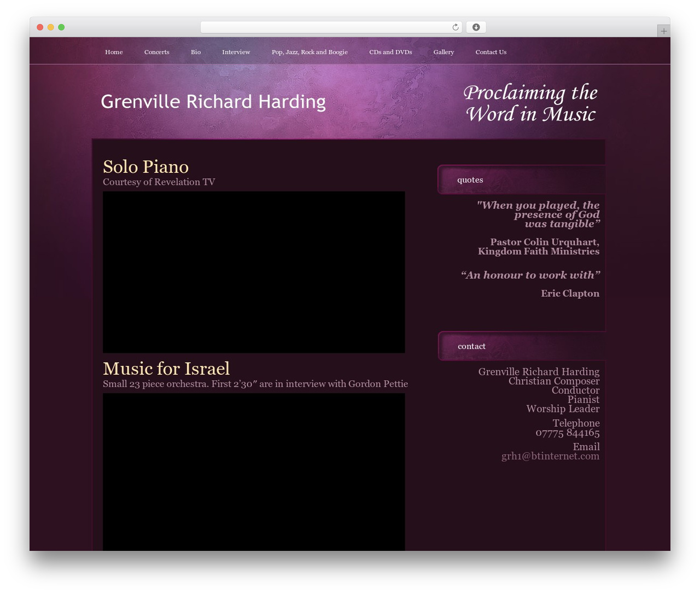Image resolution: width=700 pixels, height=593 pixels.
Task: Click the Eric Clapton attribution text
Action: click(570, 293)
